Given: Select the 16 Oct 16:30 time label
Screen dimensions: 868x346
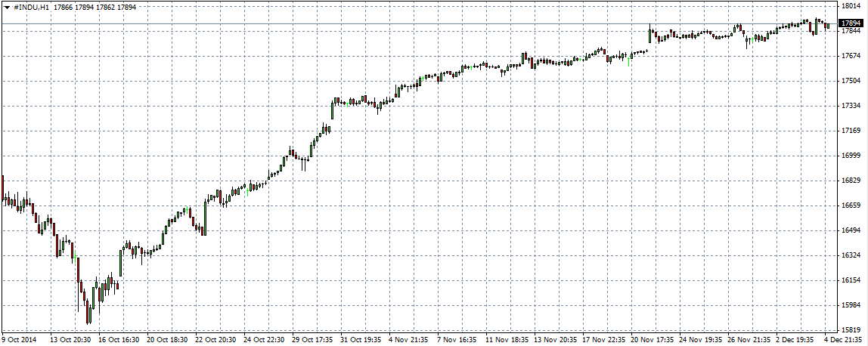Looking at the screenshot, I should click(x=119, y=340).
